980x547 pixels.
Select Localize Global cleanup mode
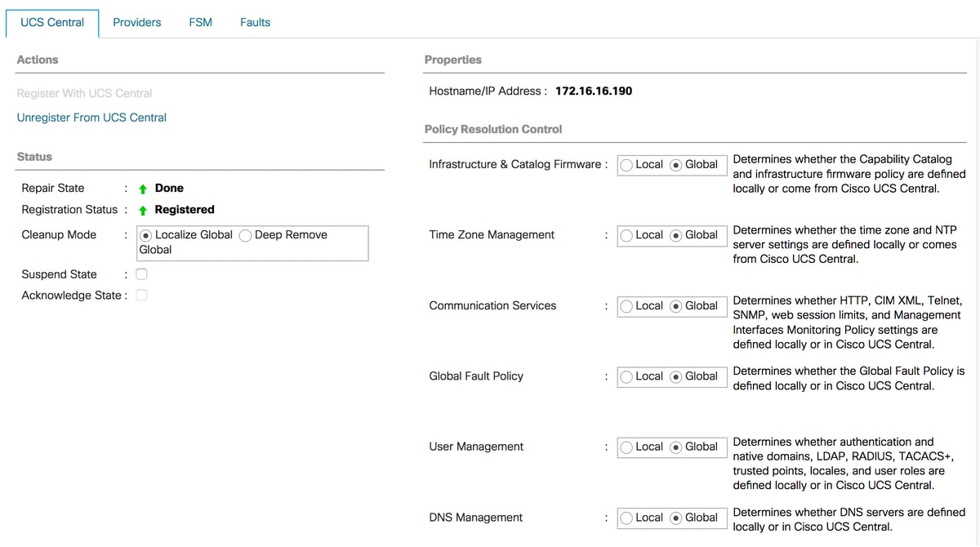[x=145, y=235]
